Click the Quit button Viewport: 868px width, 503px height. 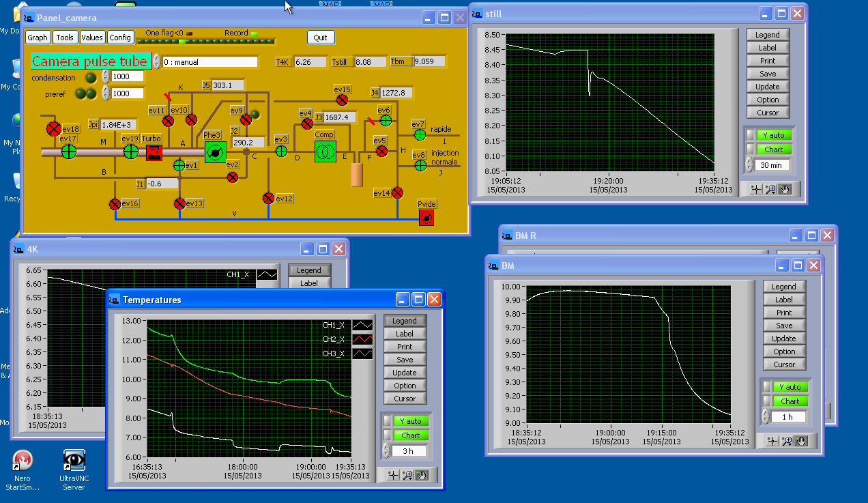(321, 38)
